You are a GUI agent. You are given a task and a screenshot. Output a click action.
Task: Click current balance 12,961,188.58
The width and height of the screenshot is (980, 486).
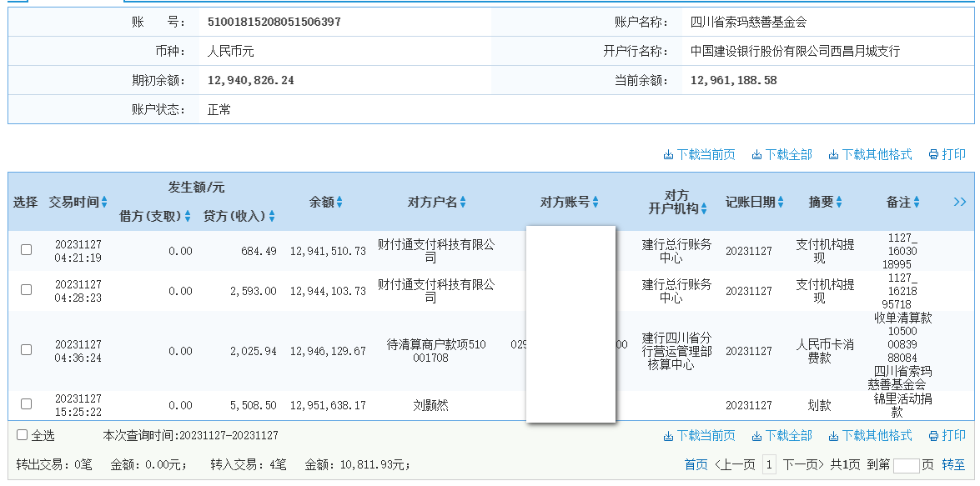click(x=734, y=81)
